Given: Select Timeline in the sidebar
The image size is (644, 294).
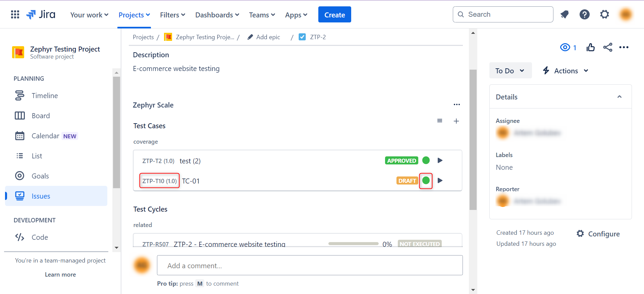Looking at the screenshot, I should (x=45, y=96).
